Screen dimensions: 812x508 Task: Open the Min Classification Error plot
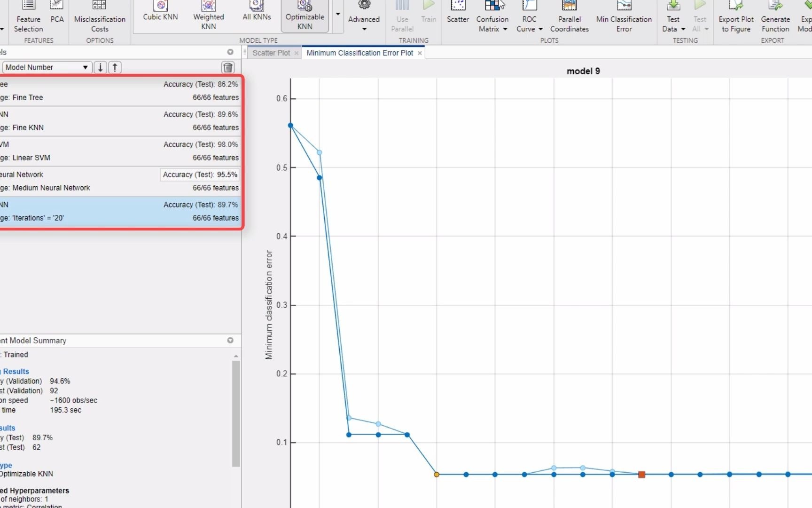pyautogui.click(x=624, y=16)
